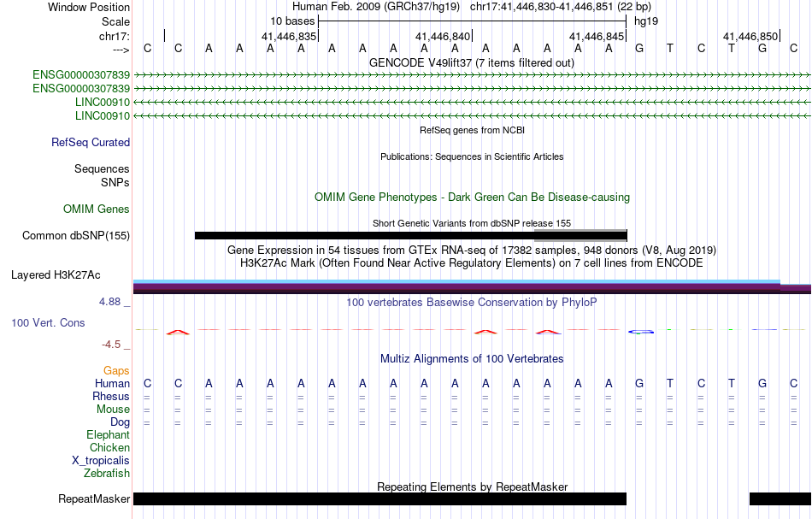
Task: Click the right RepeatMasker block near base 41,446,850
Action: point(780,498)
